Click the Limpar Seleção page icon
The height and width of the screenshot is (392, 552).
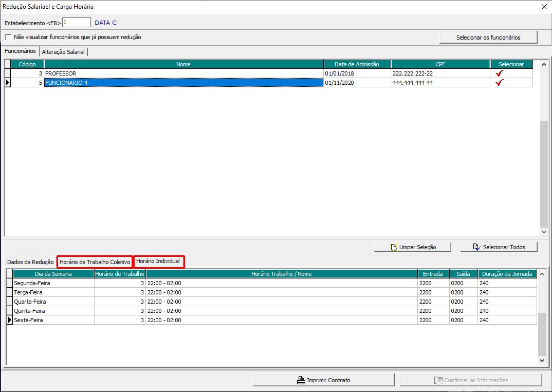[394, 247]
